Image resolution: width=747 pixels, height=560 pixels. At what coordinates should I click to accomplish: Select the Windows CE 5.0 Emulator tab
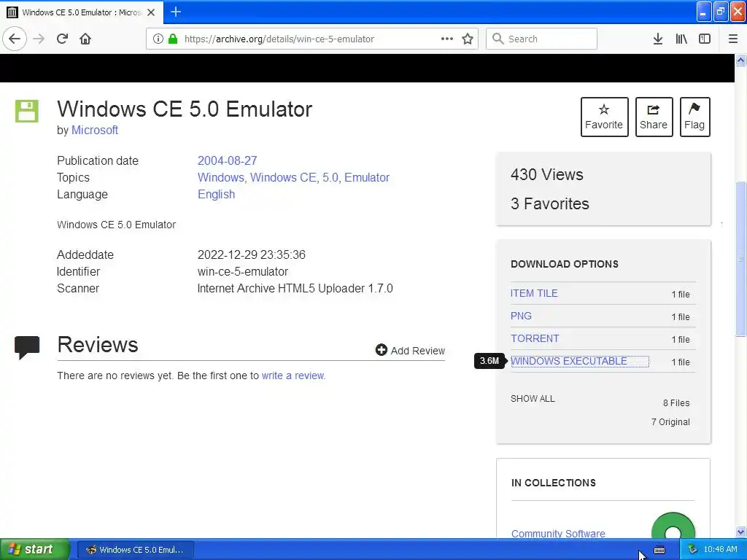82,12
